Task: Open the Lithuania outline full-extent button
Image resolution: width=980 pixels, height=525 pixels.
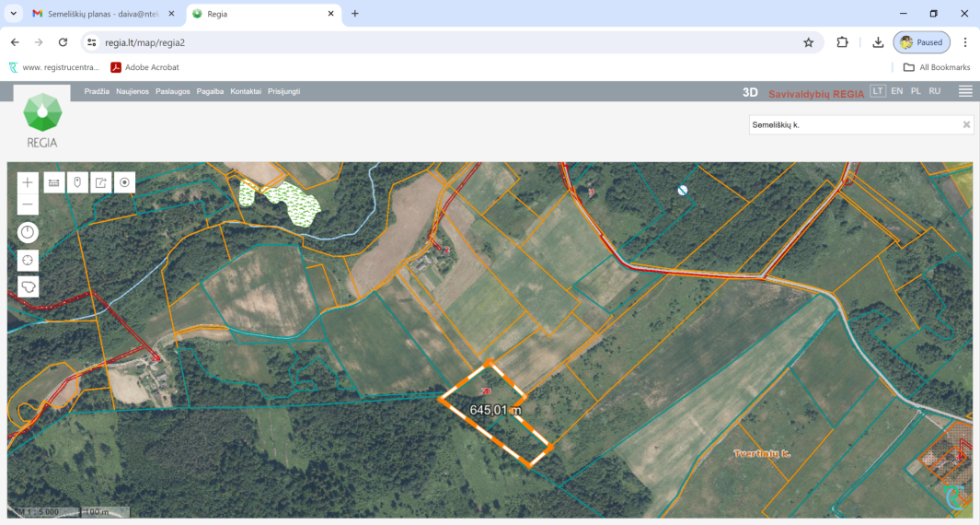Action: click(x=28, y=287)
